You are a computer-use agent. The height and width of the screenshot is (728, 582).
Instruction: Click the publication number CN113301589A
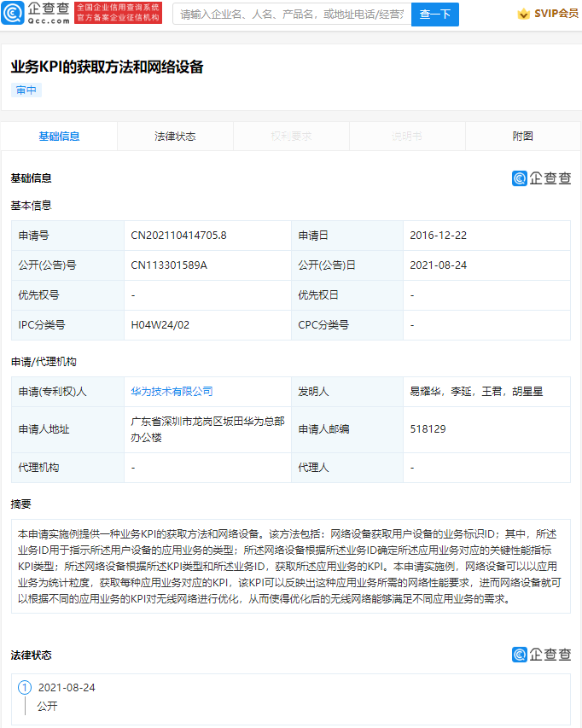169,265
